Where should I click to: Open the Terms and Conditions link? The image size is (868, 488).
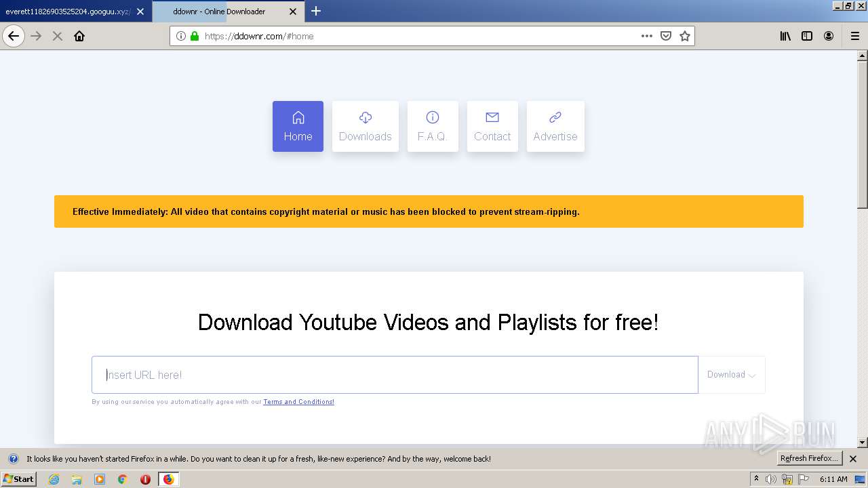coord(298,402)
